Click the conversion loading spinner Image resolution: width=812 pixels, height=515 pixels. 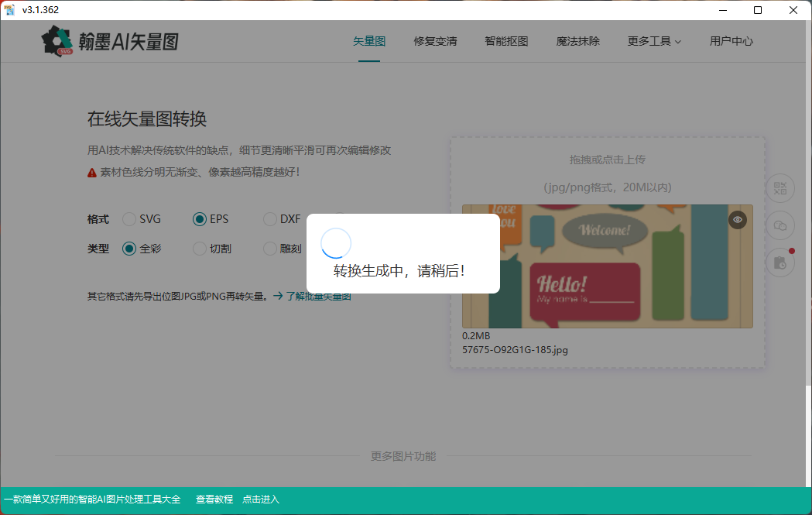point(336,242)
